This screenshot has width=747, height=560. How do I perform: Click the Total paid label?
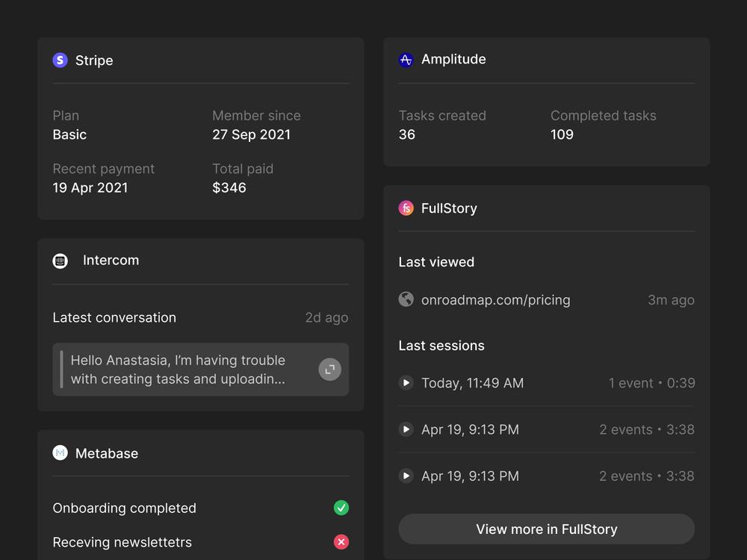(x=243, y=169)
